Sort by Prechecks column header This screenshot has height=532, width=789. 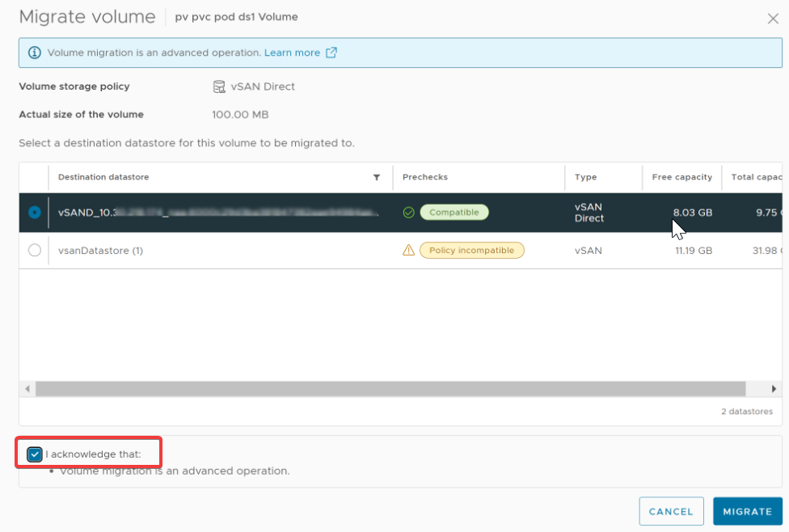point(425,177)
